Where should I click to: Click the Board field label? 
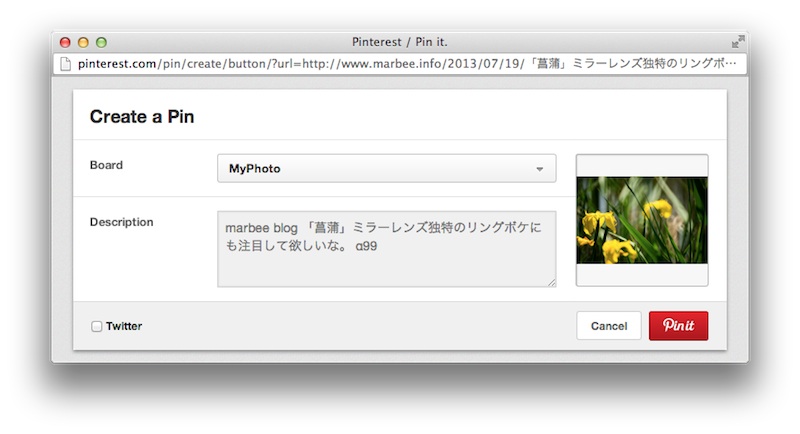[106, 165]
